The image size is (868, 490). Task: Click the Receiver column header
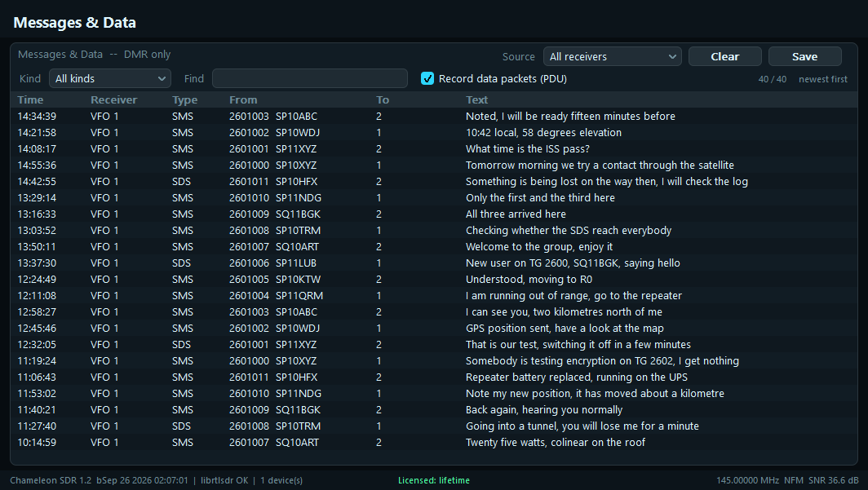tap(113, 100)
